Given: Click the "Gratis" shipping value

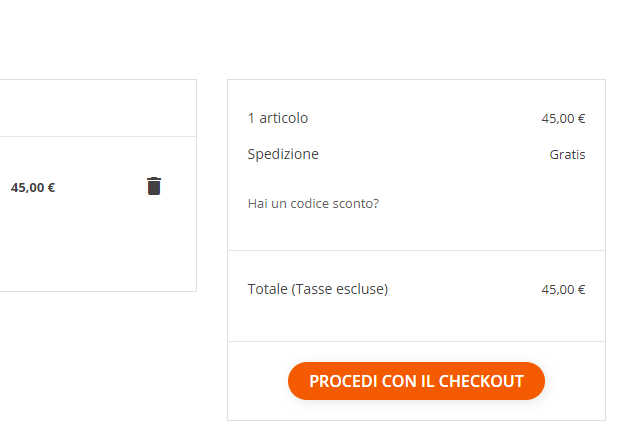Looking at the screenshot, I should (x=567, y=155).
